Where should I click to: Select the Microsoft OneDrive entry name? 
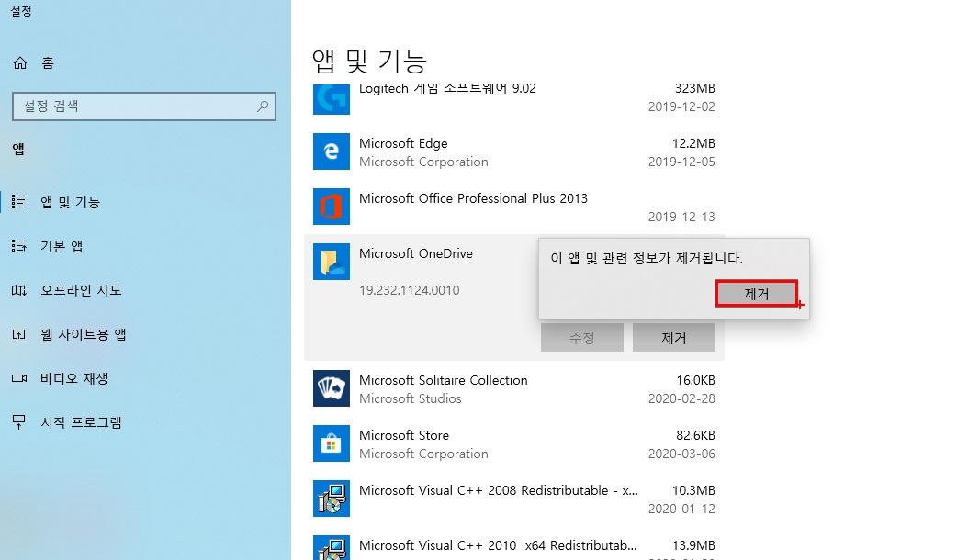coord(416,253)
